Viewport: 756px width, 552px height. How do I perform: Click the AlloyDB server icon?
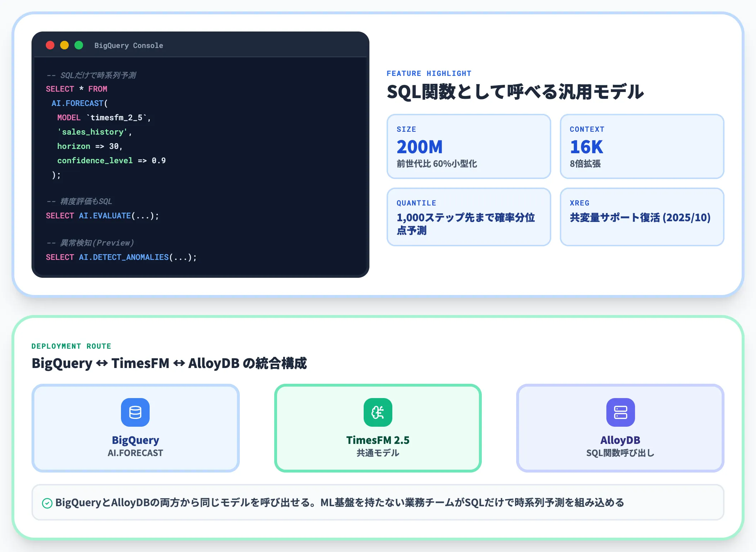click(x=620, y=412)
